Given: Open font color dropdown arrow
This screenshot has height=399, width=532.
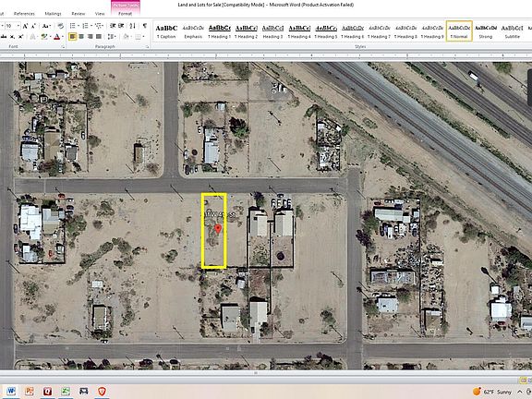Looking at the screenshot, I should (x=63, y=37).
